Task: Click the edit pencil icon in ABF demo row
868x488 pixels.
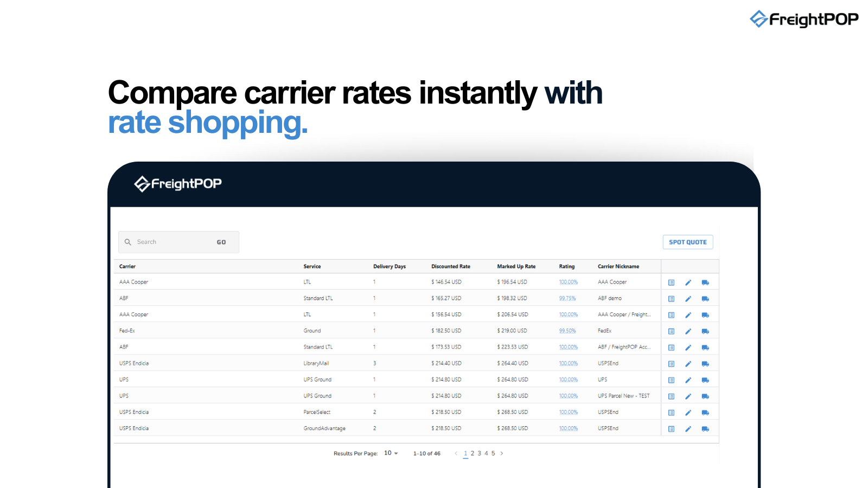Action: point(688,299)
